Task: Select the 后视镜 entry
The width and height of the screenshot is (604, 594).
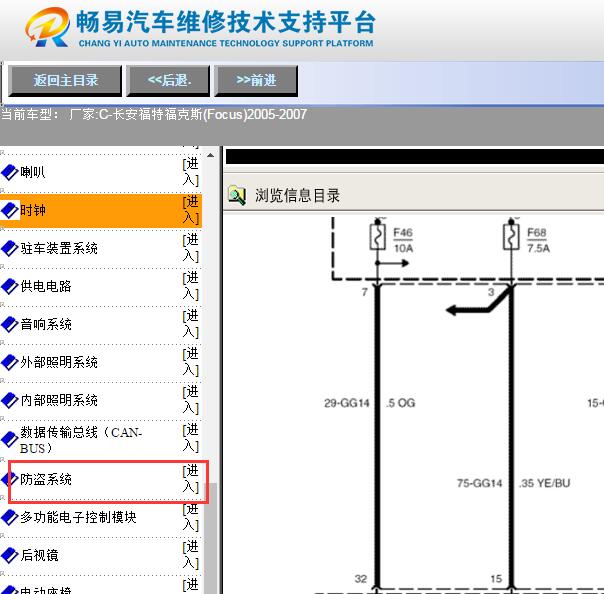Action: click(x=39, y=555)
